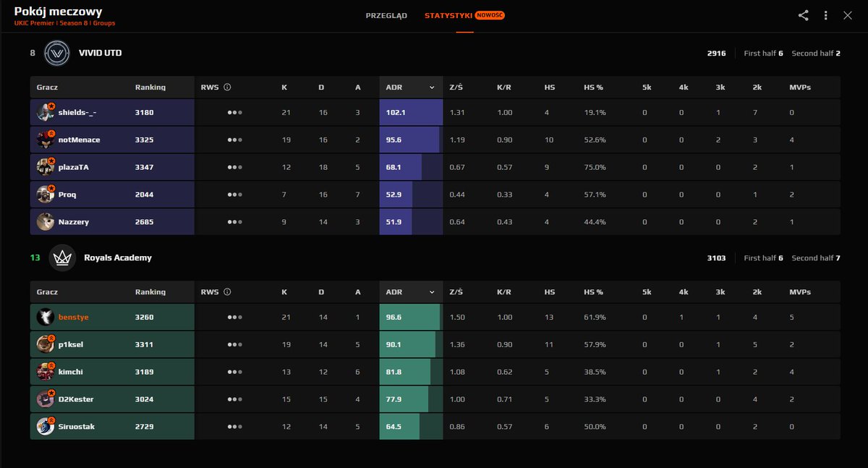Sort VIVID UTD table by HS % column

point(593,88)
